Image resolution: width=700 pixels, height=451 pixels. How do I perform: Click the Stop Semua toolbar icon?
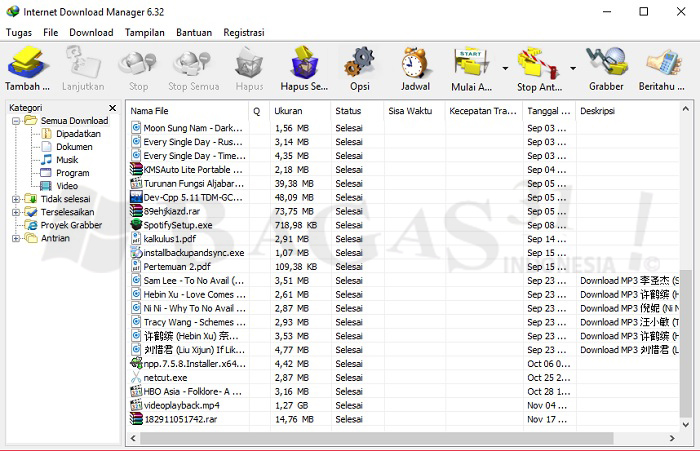coord(193,63)
